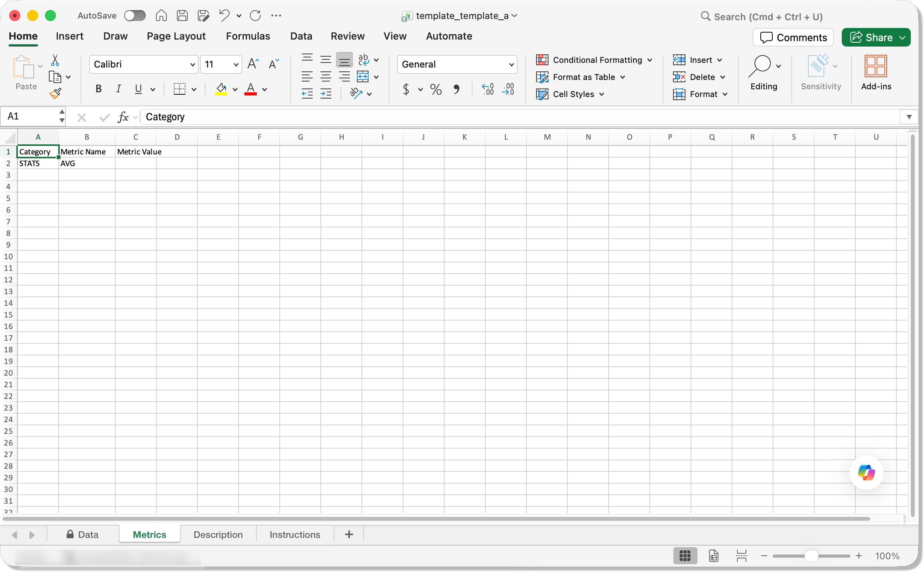Image resolution: width=924 pixels, height=572 pixels.
Task: Increase decimal places
Action: 488,90
